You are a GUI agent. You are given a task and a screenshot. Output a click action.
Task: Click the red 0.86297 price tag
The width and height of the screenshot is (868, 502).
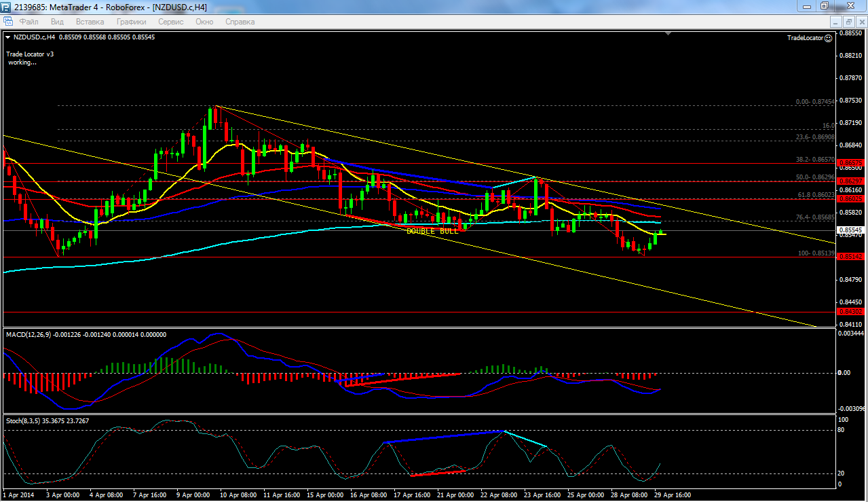(x=849, y=181)
